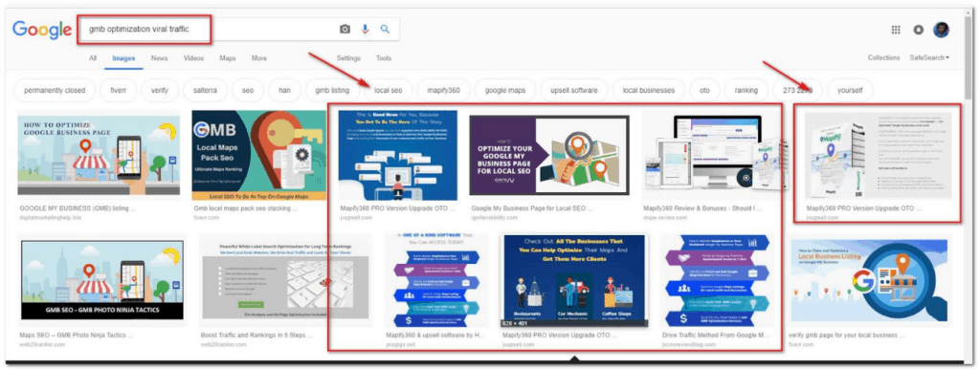Open the GMB Local Maps Pack Seo thumbnail
This screenshot has width=980, height=370.
258,156
